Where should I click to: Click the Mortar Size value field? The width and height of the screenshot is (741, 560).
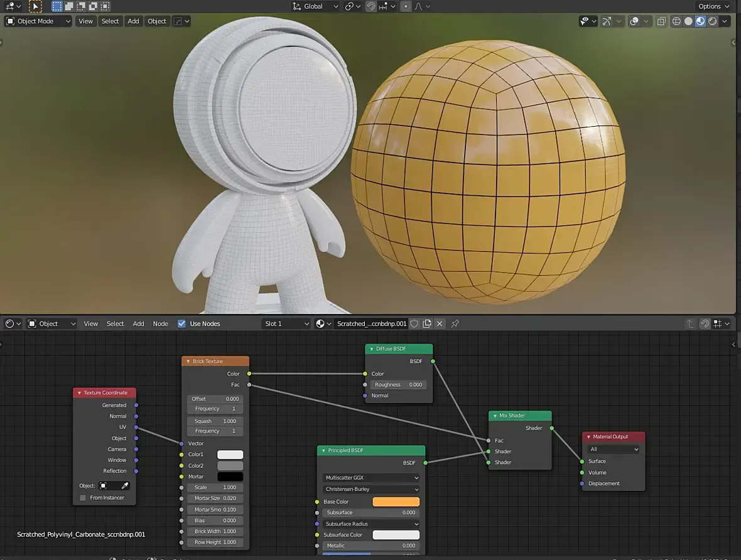point(215,498)
